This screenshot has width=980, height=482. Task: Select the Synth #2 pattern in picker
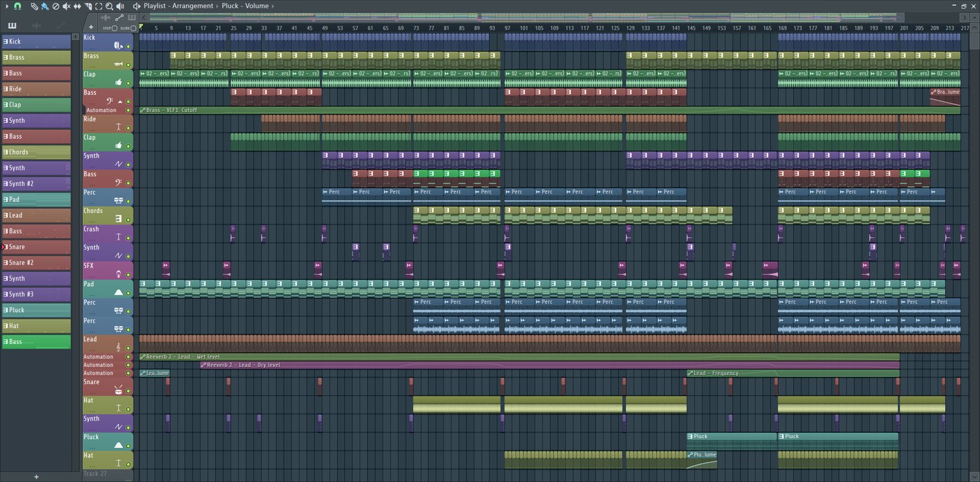coord(37,184)
